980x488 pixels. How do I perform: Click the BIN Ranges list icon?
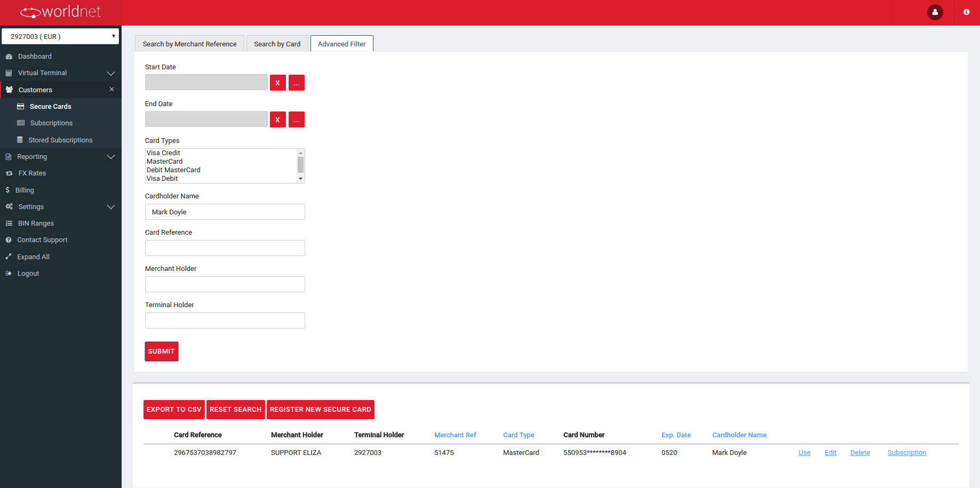(9, 223)
